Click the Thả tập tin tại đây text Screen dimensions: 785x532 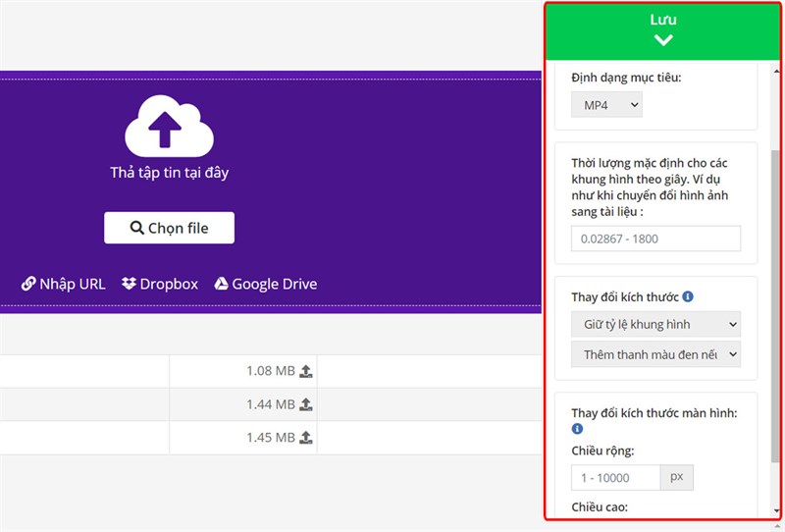click(x=169, y=173)
